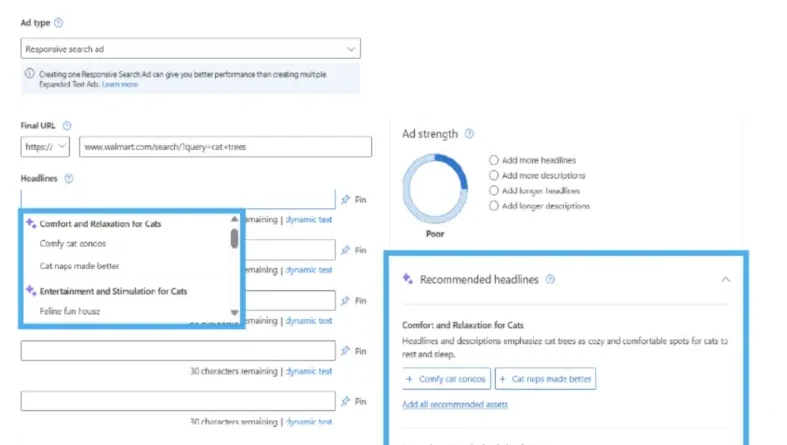Click the fourth headline input field

(178, 351)
